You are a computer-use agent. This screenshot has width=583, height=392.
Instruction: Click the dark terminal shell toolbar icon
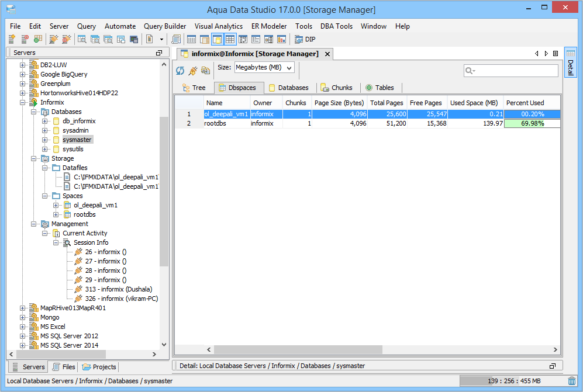point(134,39)
